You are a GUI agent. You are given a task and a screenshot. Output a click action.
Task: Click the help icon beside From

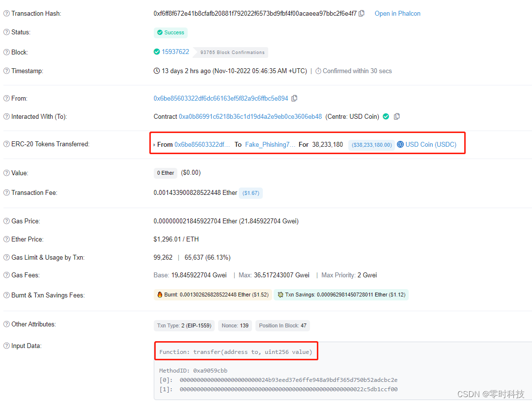(x=6, y=98)
